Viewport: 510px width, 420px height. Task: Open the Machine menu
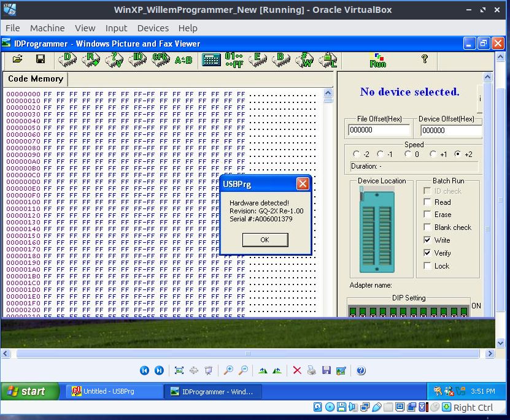[x=47, y=28]
